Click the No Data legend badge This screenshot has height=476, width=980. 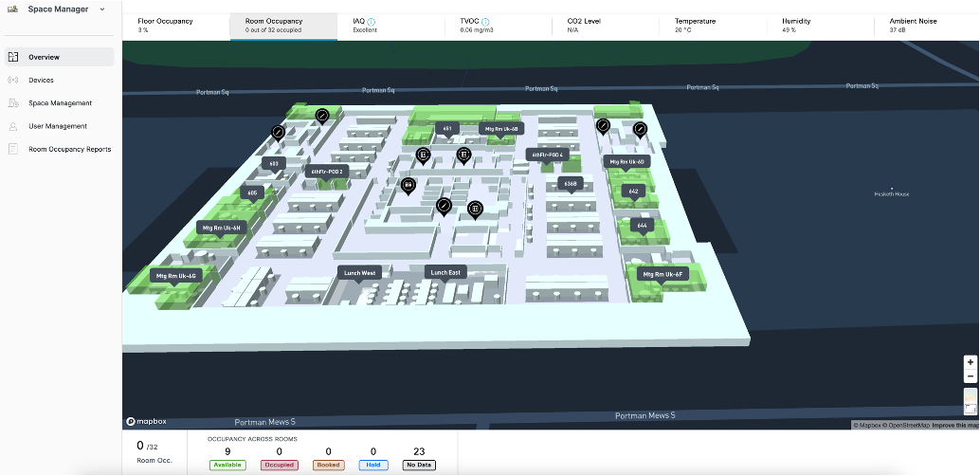tap(418, 465)
